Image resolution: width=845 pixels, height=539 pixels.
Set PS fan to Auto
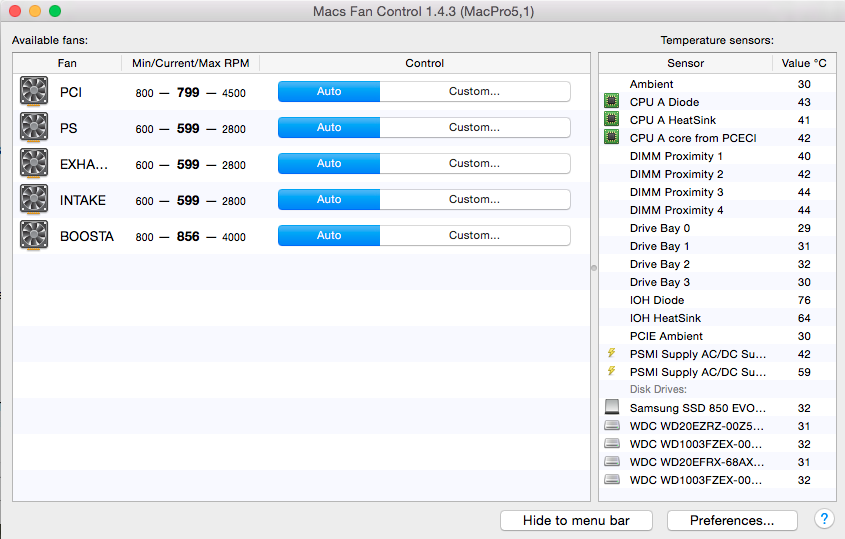point(329,128)
